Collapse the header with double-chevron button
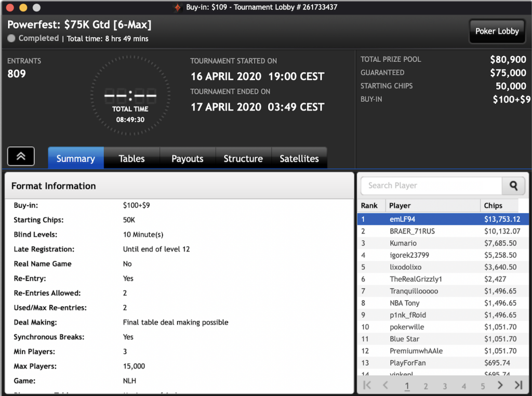This screenshot has height=396, width=532. 21,156
